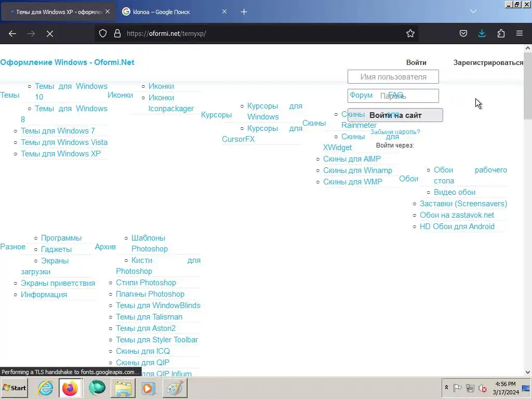The width and height of the screenshot is (532, 399).
Task: Select the Темы для Windows XP tab
Action: (x=58, y=12)
